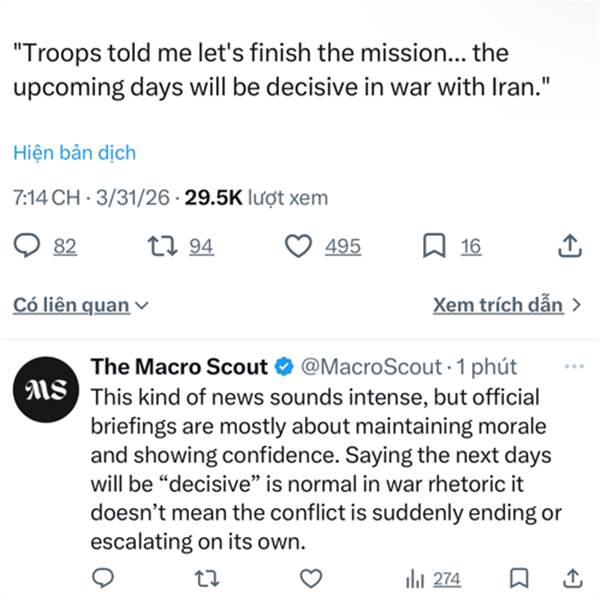Share the main post

pyautogui.click(x=568, y=246)
